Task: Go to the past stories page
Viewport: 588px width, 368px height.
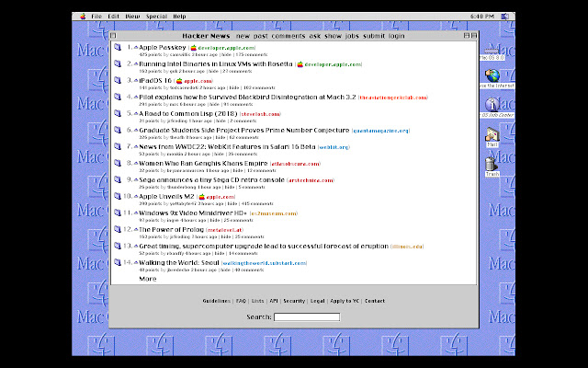Action: (261, 36)
